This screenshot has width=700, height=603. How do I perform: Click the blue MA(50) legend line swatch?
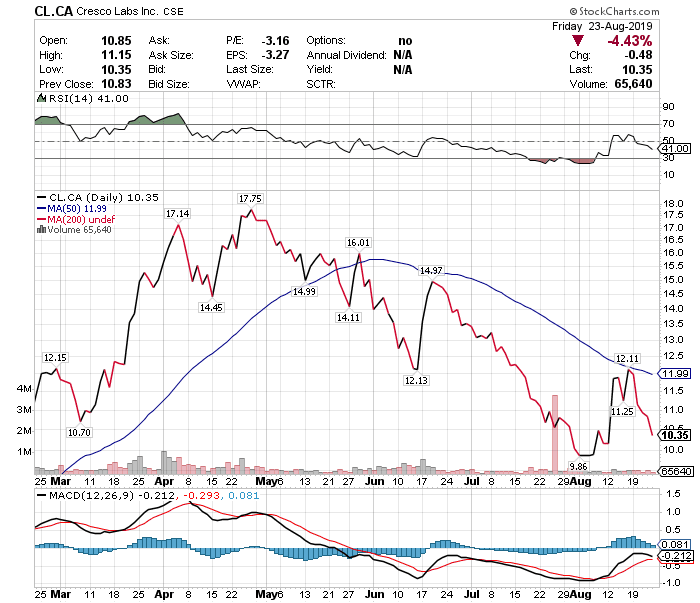point(42,208)
